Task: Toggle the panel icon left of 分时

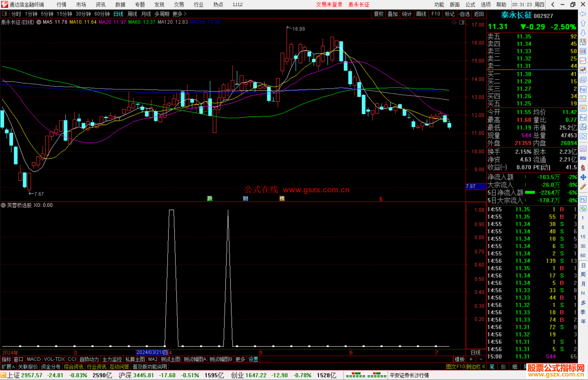Action: [4, 14]
